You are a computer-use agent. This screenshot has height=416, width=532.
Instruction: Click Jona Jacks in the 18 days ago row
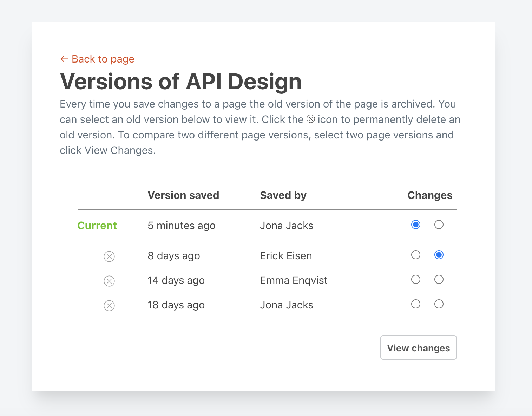pos(287,305)
